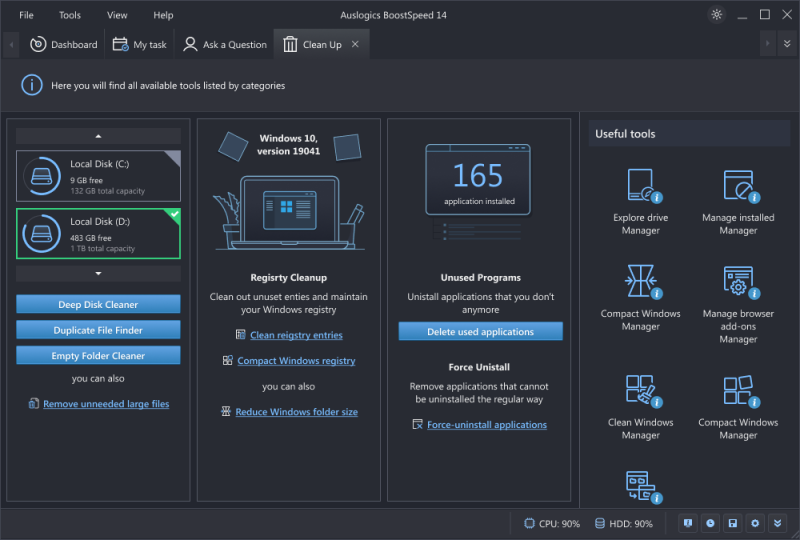Expand the tab list double chevron
Screen dimensions: 800x540
pos(787,44)
